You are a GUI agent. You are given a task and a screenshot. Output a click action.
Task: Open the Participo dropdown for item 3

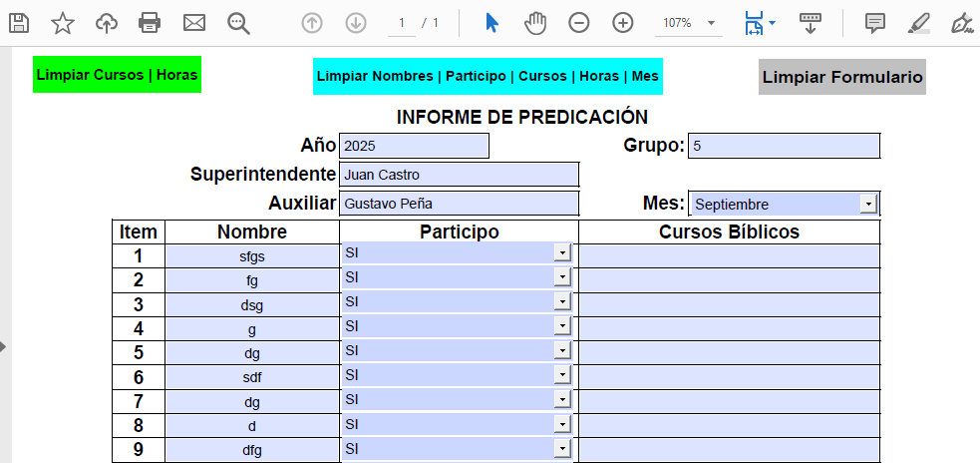pyautogui.click(x=562, y=301)
